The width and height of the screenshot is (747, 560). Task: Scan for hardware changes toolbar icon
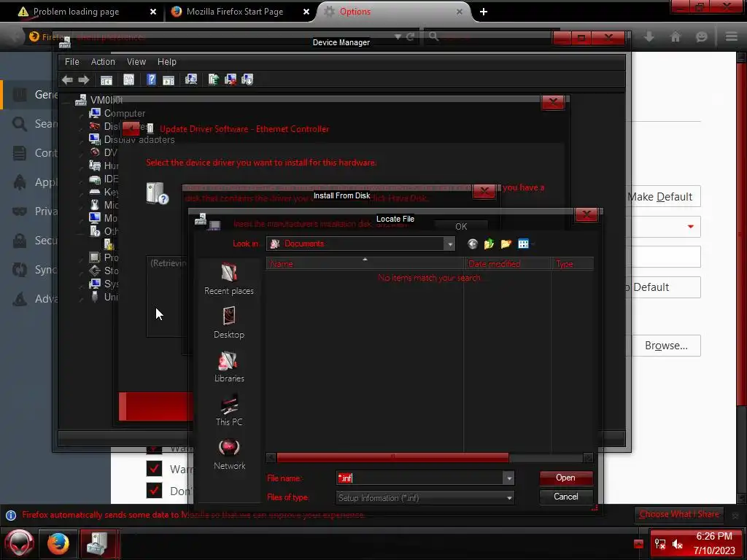(x=191, y=79)
